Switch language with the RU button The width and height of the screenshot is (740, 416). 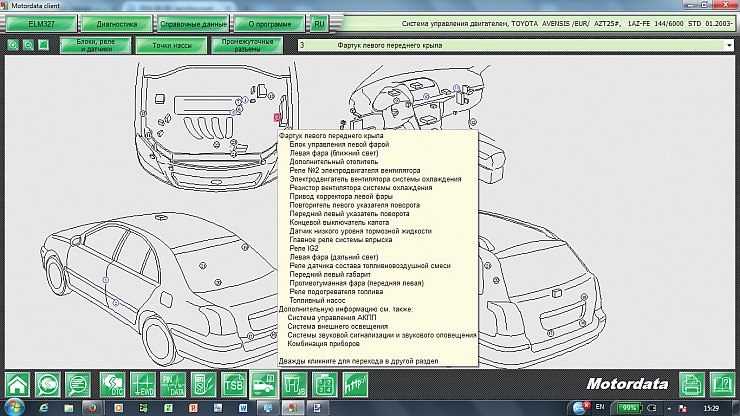pos(320,24)
